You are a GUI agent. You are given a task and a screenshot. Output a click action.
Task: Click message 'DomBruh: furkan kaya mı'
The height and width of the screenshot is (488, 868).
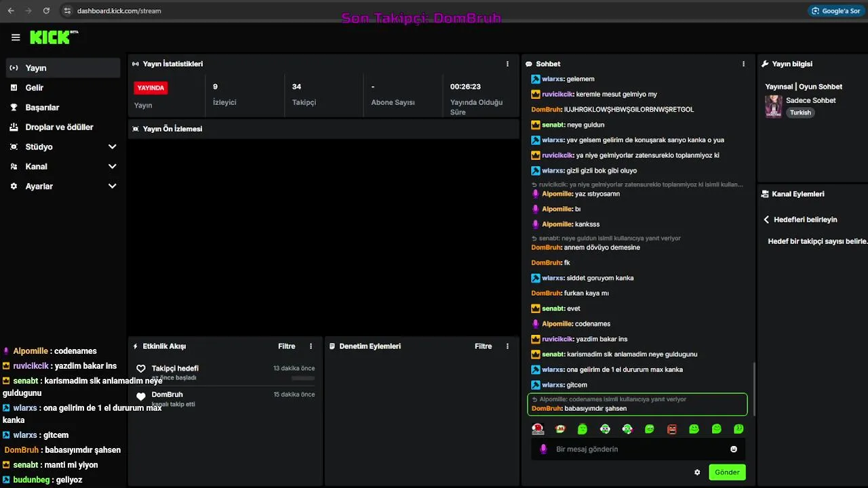tap(570, 293)
